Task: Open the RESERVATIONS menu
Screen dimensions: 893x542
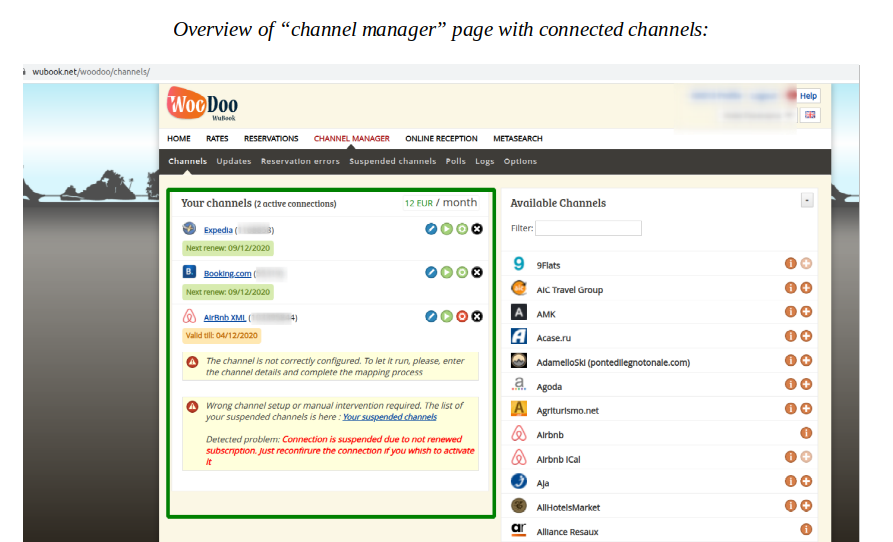Action: pos(271,138)
